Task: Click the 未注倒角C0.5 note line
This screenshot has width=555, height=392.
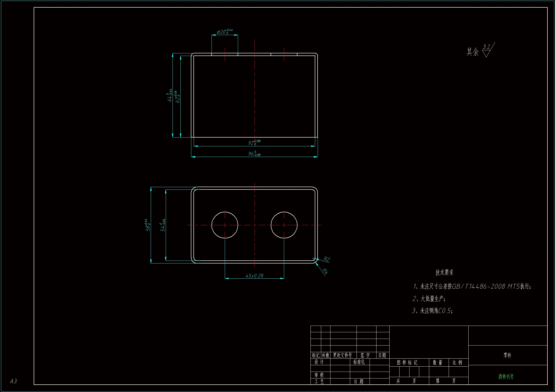Action: [x=432, y=311]
